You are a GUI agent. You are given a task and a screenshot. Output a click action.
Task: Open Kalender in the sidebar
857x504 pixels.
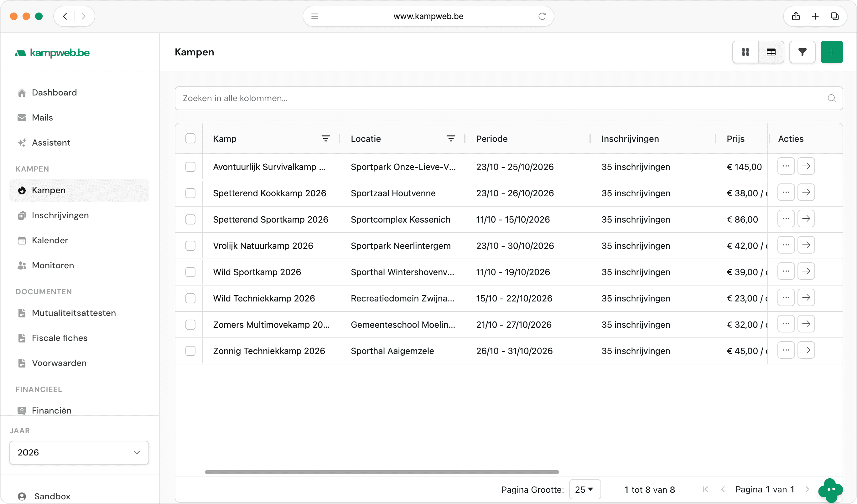click(x=79, y=240)
